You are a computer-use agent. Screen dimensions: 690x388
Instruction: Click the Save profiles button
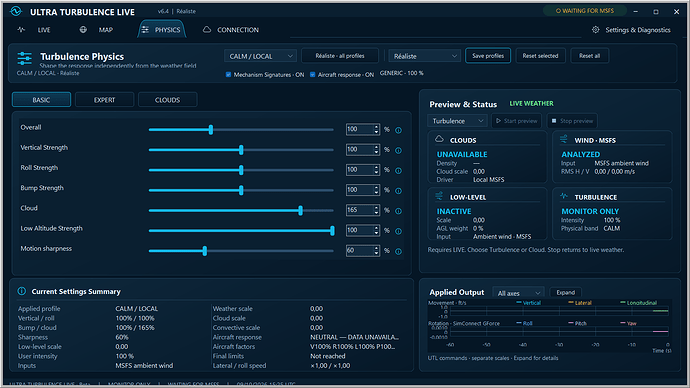(x=488, y=56)
